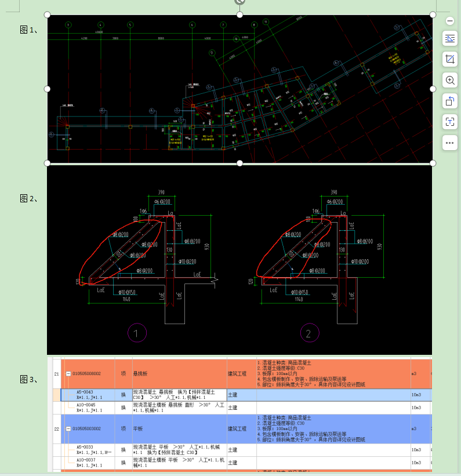
Task: Click the bottom-middle selection handle of figure 1
Action: click(x=239, y=163)
